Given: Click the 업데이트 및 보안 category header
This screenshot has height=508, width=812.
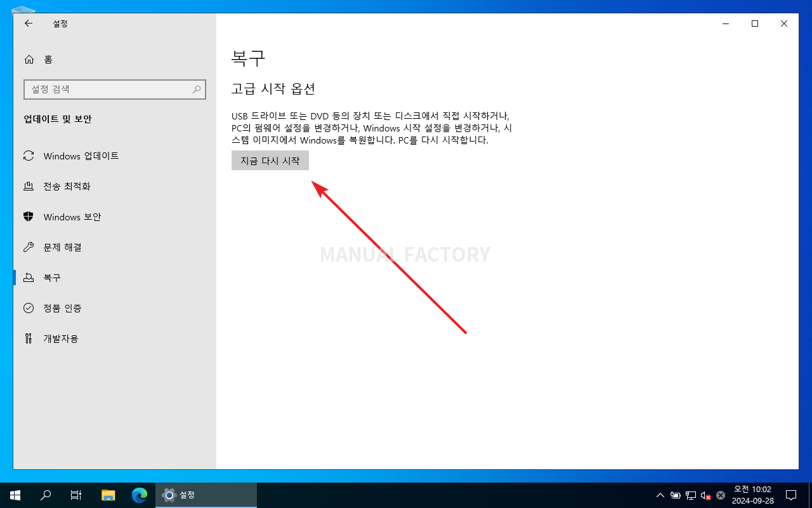Looking at the screenshot, I should point(58,119).
